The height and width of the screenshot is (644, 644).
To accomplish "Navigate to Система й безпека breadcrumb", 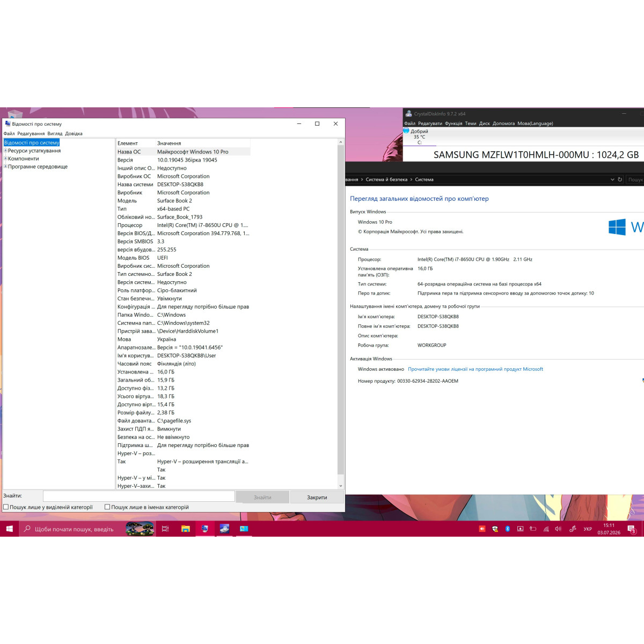I will [x=386, y=180].
